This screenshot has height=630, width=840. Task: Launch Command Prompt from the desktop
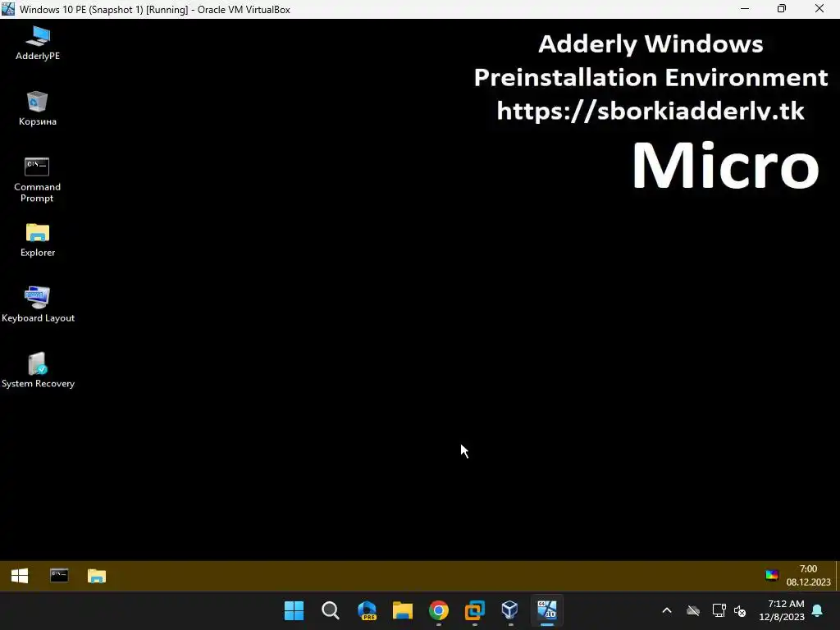[37, 180]
